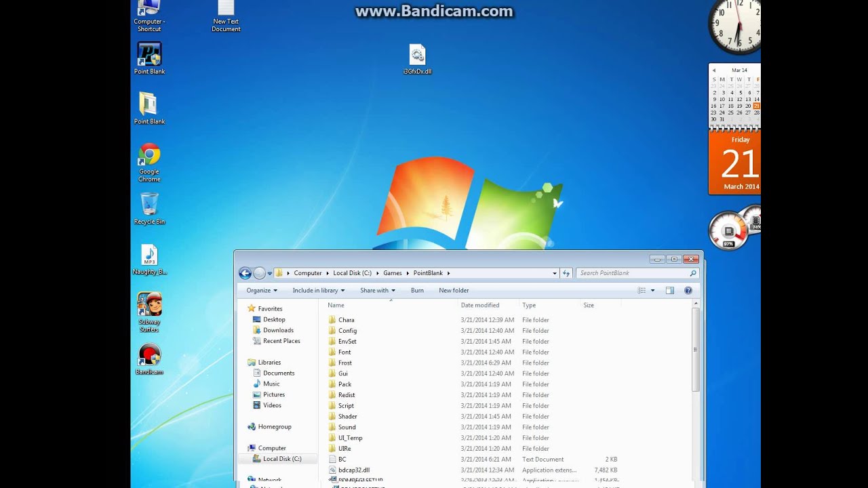Refresh the PointBlank folder view

coord(566,273)
